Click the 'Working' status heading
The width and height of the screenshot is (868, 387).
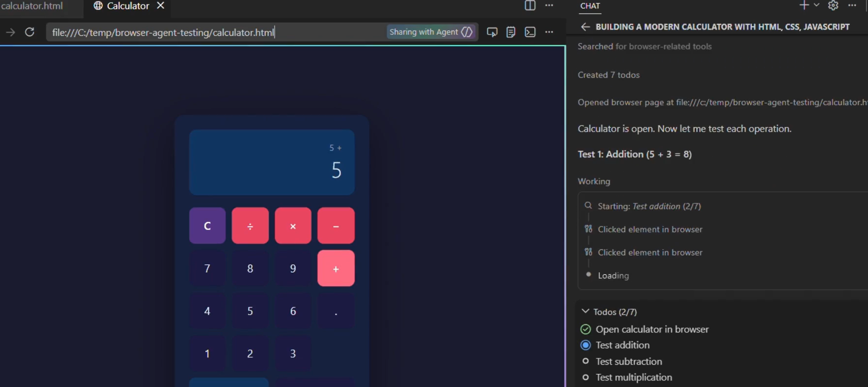(594, 181)
